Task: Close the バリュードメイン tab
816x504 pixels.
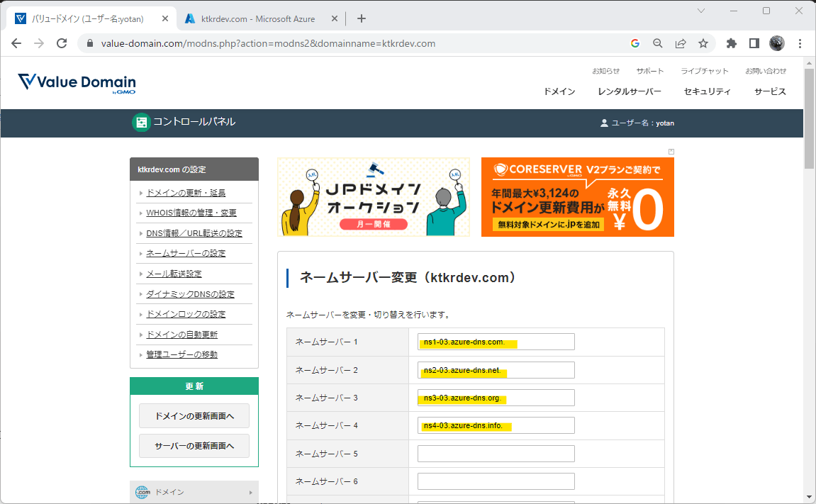Action: point(165,18)
